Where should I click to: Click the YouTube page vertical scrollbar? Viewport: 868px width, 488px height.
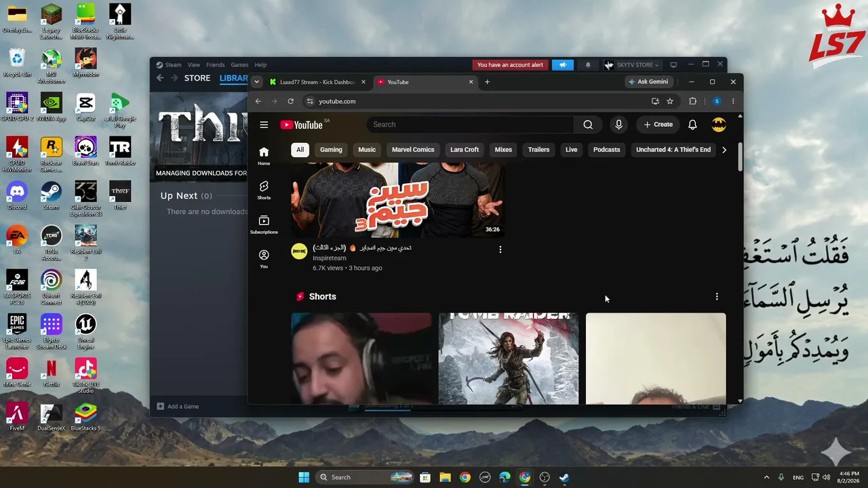point(740,156)
